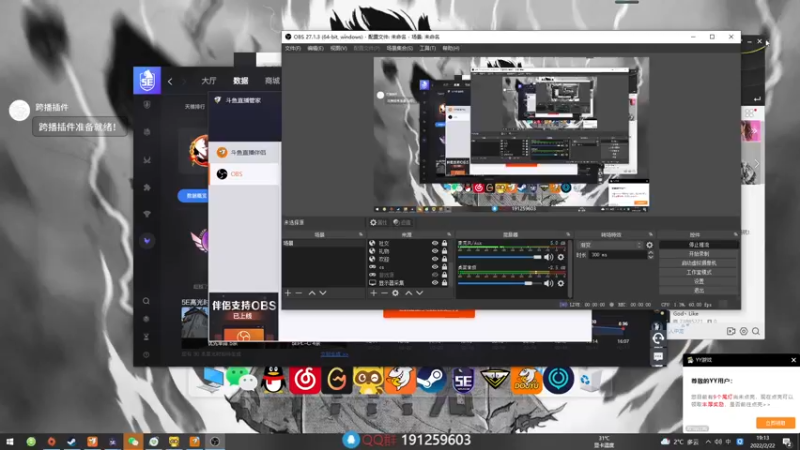Click Start Virtual Camera button (启动虚拟摄像机)

coord(698,263)
